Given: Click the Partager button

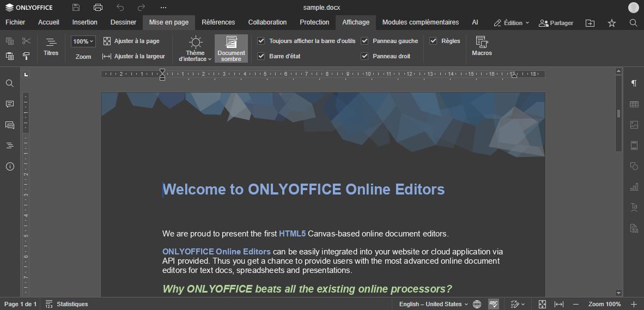Looking at the screenshot, I should 556,23.
